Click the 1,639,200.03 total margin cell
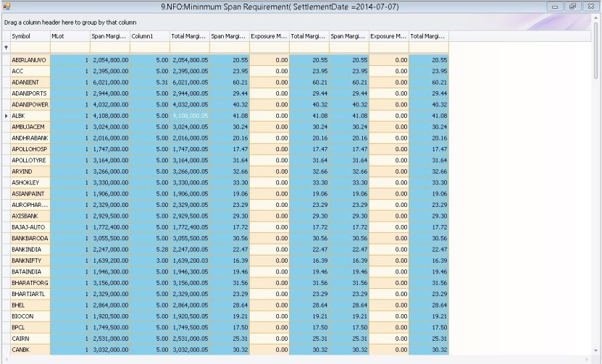Screen dimensions: 602x364 click(190, 260)
